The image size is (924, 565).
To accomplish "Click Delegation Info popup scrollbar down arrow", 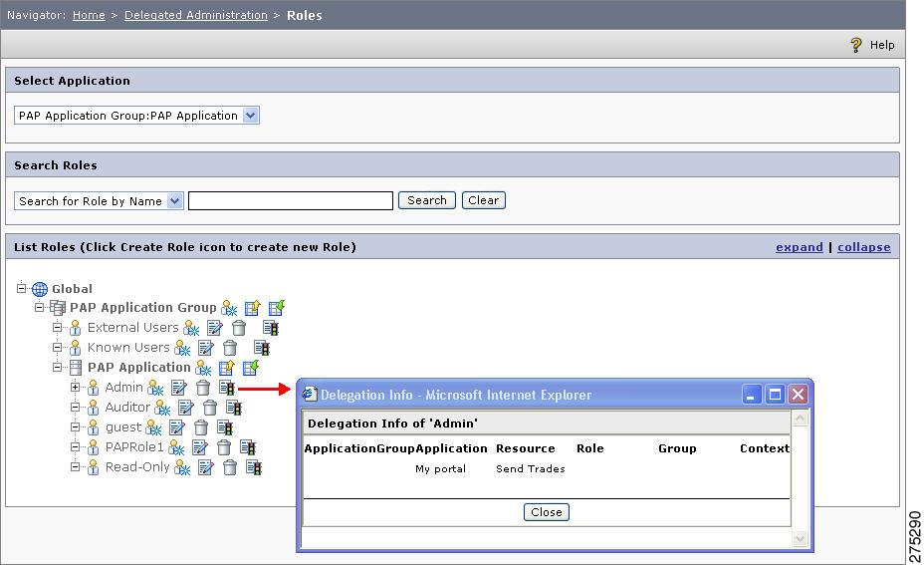I will point(800,538).
